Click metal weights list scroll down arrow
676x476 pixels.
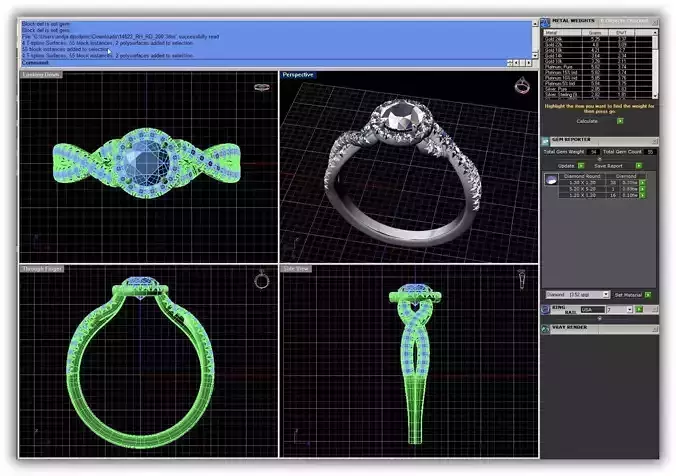point(655,96)
